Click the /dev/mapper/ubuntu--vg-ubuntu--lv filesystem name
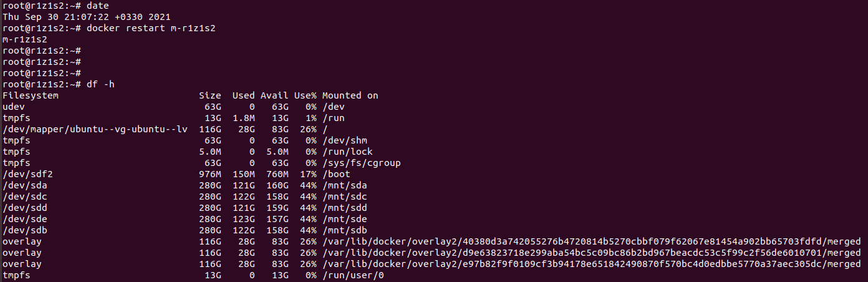Viewport: 868px width, 282px height. pyautogui.click(x=95, y=129)
